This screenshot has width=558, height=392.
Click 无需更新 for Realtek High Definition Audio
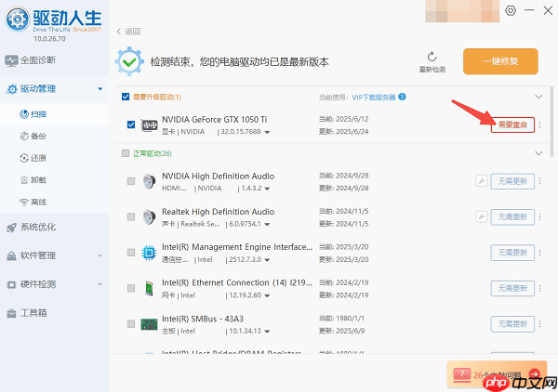(512, 216)
